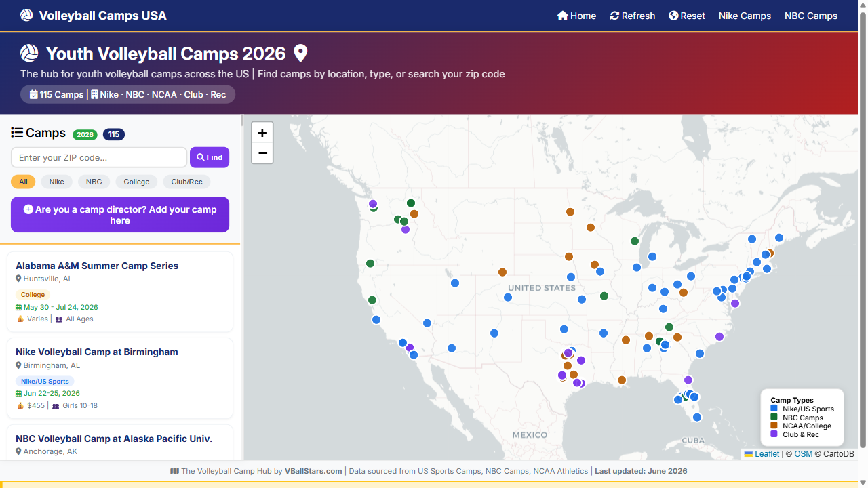The height and width of the screenshot is (488, 868).
Task: Click the map icon in the footer
Action: click(x=174, y=471)
